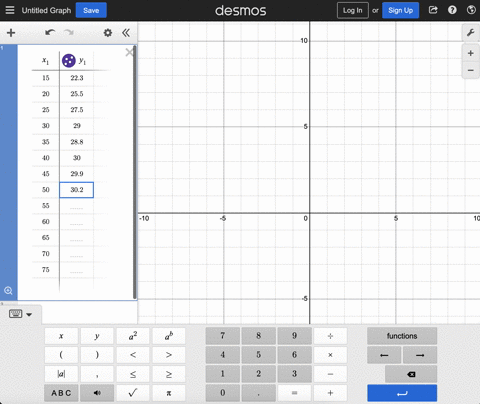The height and width of the screenshot is (404, 480).
Task: Select the y1 cell with 28.8
Action: point(77,142)
